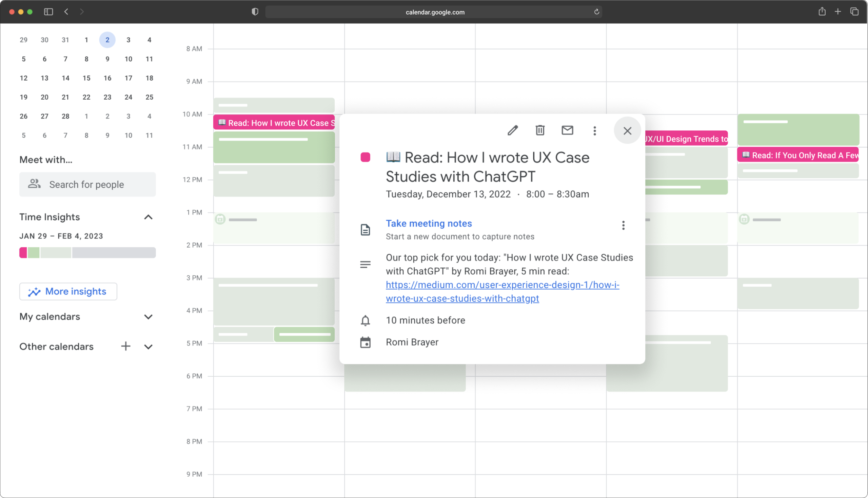Collapse the Time Insights section
Viewport: 868px width, 498px height.
click(148, 217)
